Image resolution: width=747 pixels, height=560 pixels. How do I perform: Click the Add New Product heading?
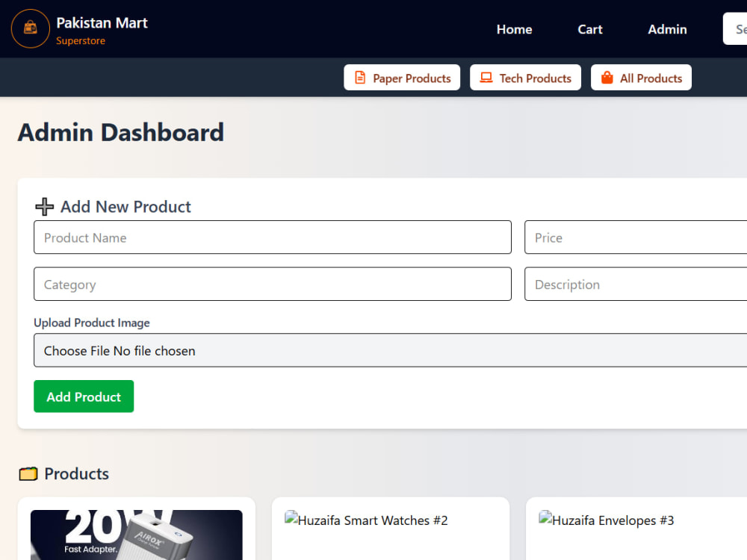[125, 207]
